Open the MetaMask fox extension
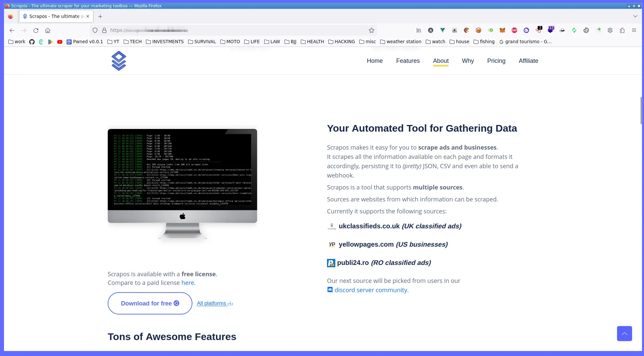 tap(502, 30)
